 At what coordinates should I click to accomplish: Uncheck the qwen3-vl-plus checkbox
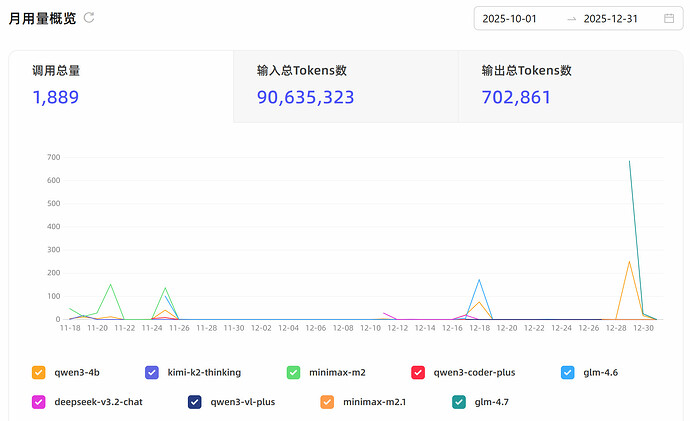[195, 402]
